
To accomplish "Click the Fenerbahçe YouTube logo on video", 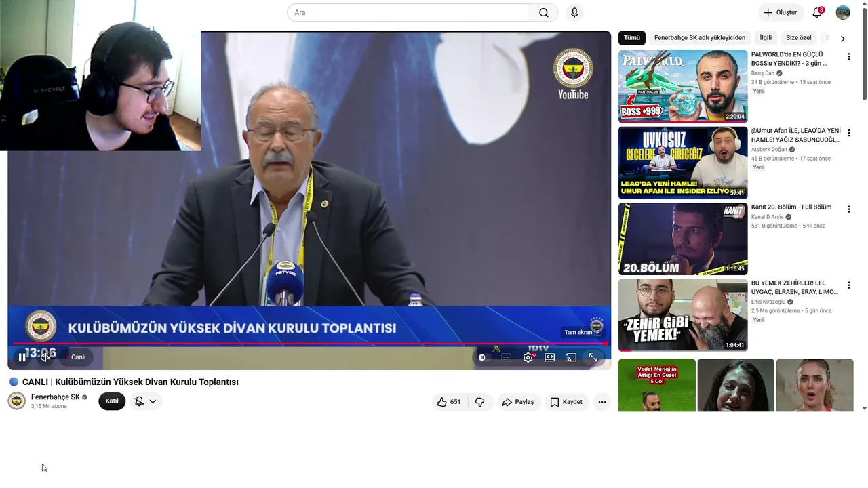I will (573, 74).
